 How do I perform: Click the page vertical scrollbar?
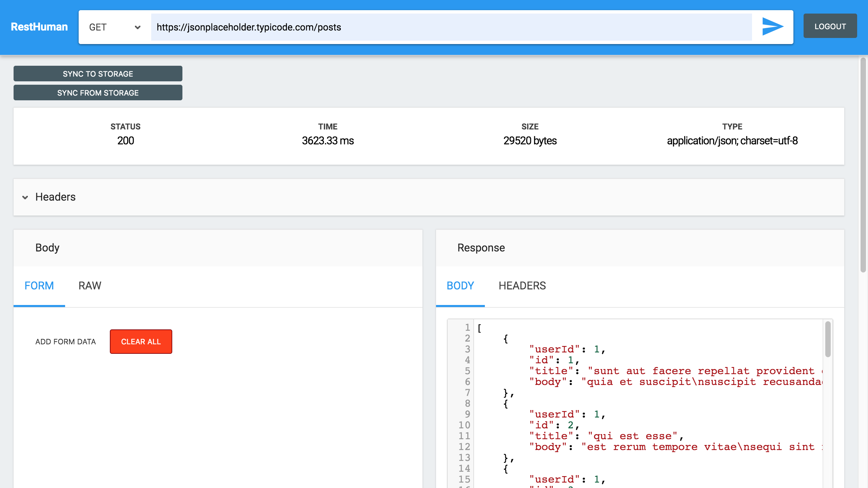[x=863, y=165]
